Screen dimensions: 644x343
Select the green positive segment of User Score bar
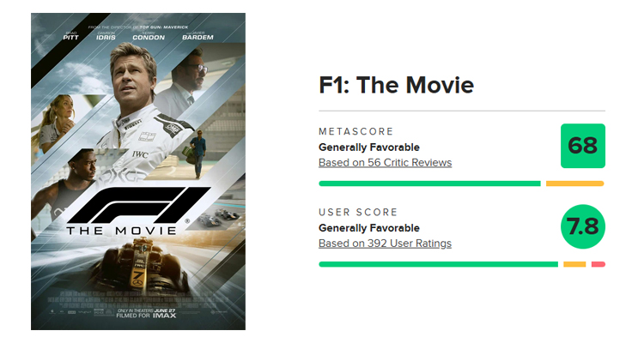438,264
